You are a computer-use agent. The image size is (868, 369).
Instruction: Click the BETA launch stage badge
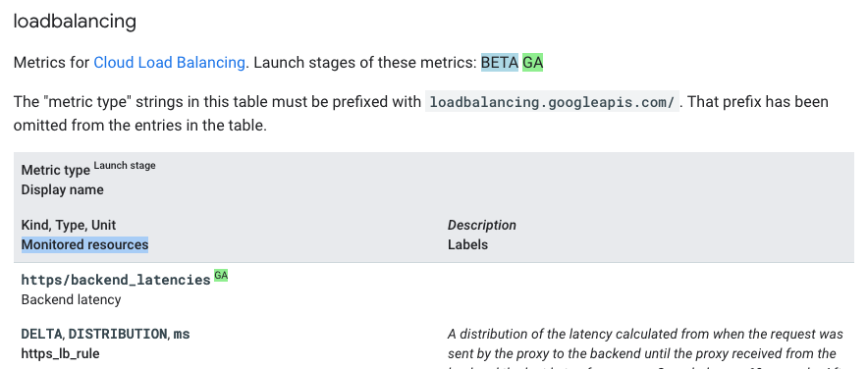[x=500, y=63]
